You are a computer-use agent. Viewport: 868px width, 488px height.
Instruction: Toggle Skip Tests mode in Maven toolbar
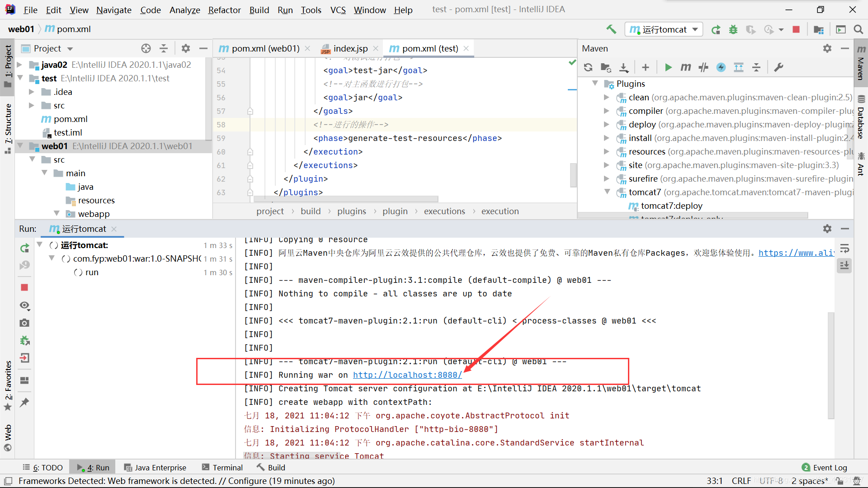[721, 67]
